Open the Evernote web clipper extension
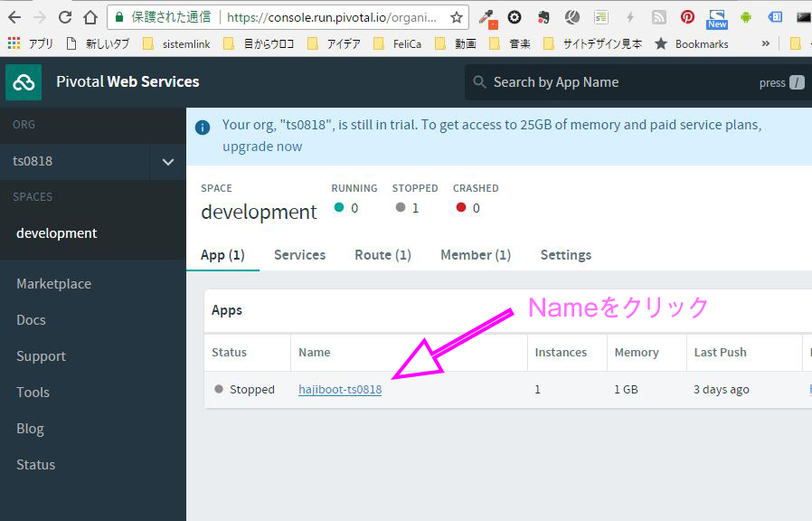Screen dimensions: 812x521 click(543, 17)
